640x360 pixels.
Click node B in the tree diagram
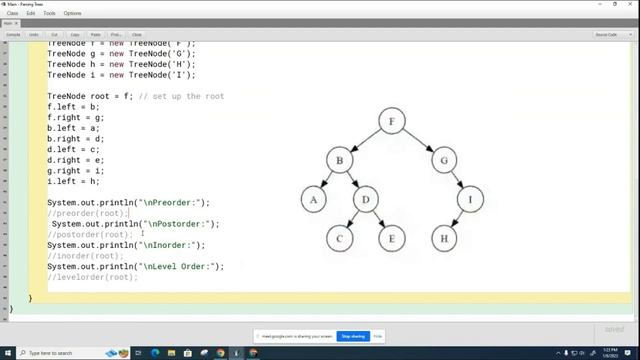[x=340, y=160]
